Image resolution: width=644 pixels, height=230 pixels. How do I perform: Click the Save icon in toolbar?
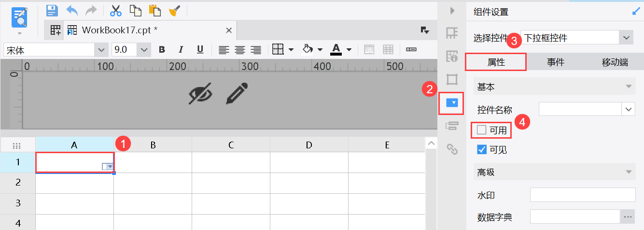[x=52, y=10]
